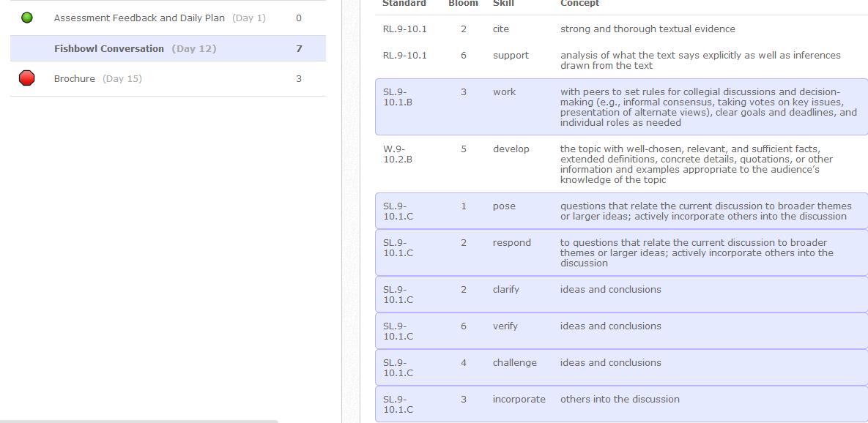Viewport: 868px width, 423px height.
Task: Select the Fishbowl Conversation row
Action: (x=168, y=48)
